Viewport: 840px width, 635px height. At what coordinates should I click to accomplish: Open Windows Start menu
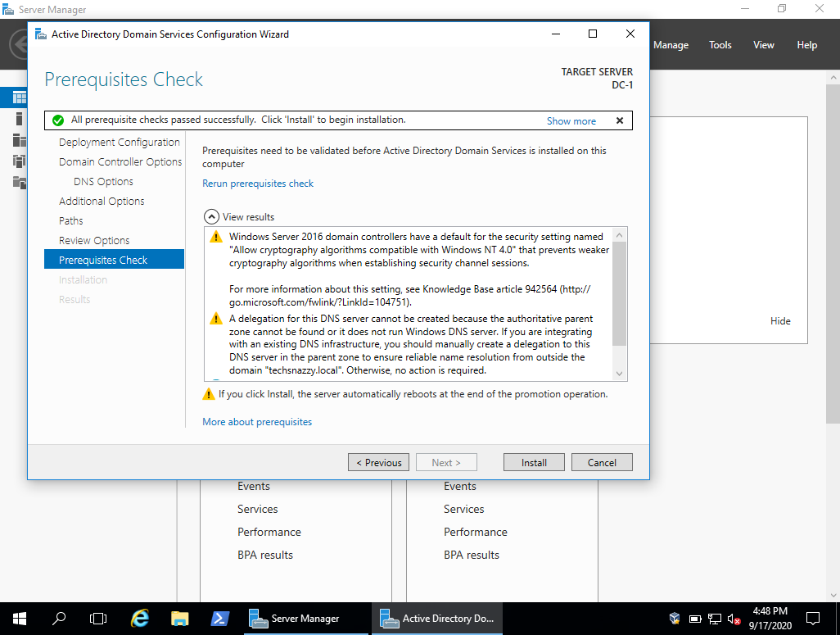coord(20,619)
